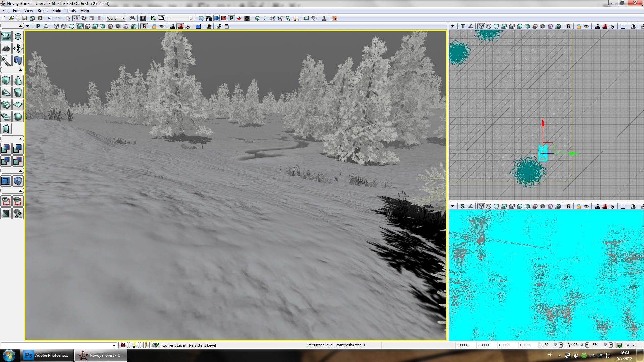The height and width of the screenshot is (362, 644).
Task: Open the Edit menu
Action: (x=16, y=11)
